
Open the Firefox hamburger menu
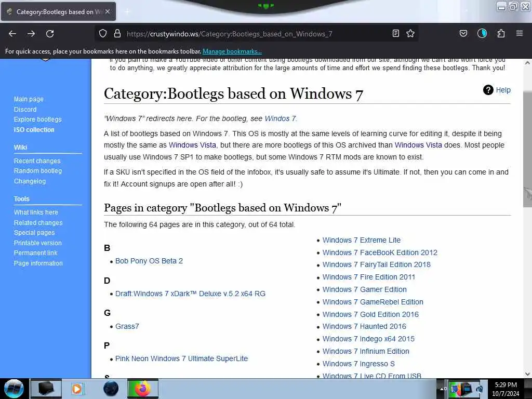tap(520, 34)
